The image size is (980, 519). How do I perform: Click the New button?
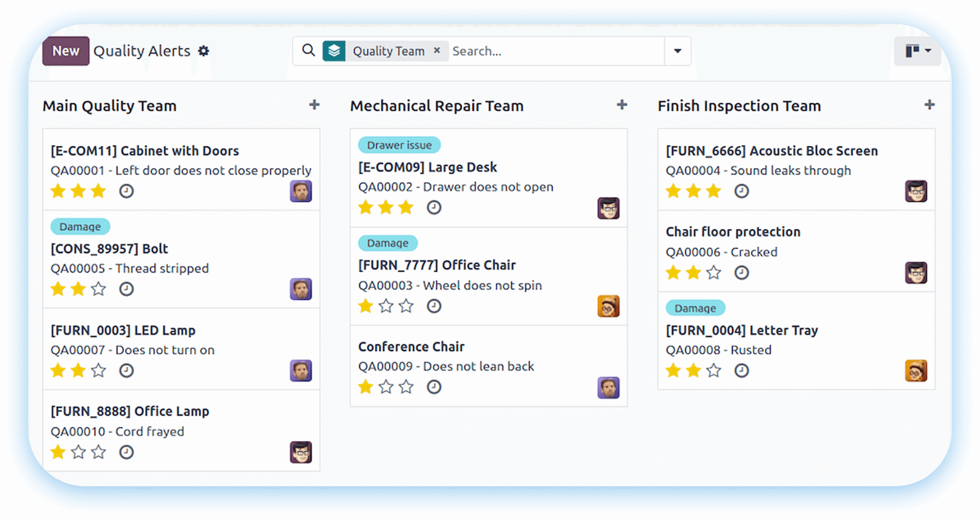point(66,51)
